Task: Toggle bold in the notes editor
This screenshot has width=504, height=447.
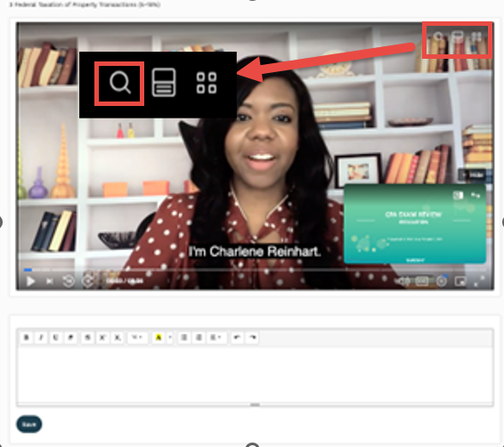Action: 27,337
